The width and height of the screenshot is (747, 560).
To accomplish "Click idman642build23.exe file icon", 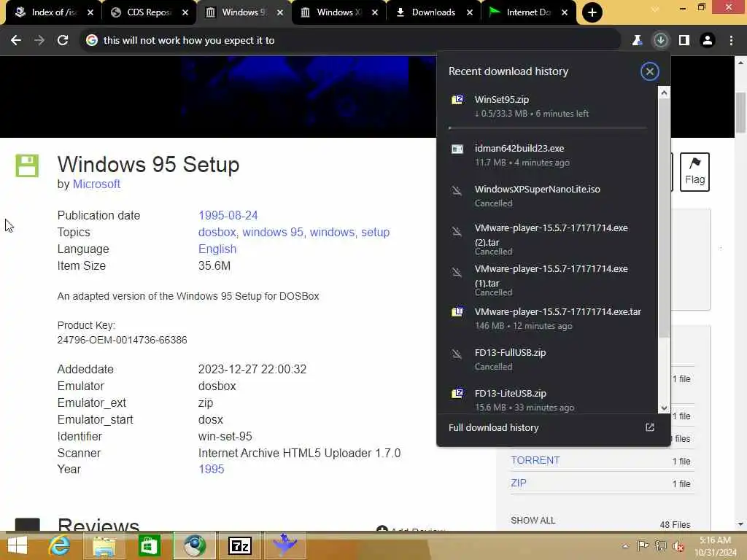I will coord(457,149).
